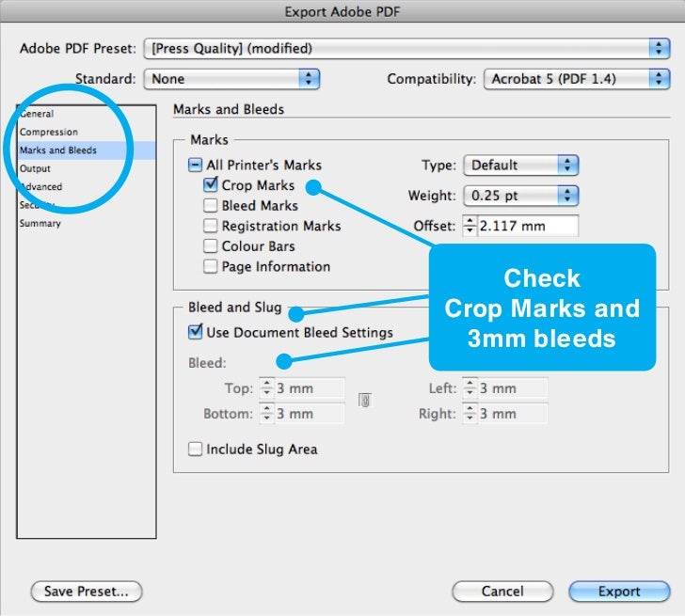Click the Bottom bleed value field

coord(310,414)
